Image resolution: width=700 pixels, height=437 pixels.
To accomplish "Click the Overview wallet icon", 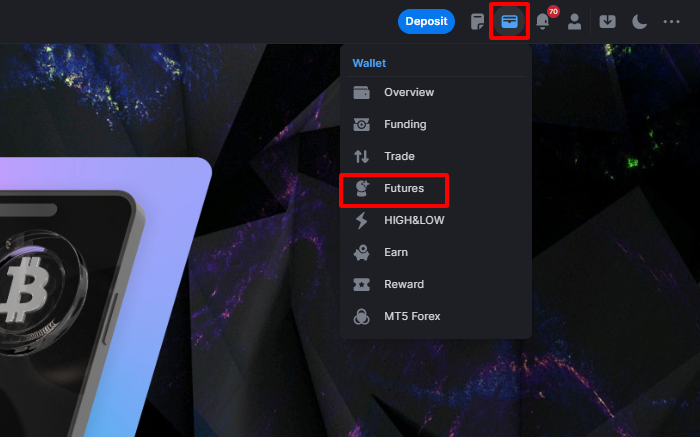I will [362, 92].
